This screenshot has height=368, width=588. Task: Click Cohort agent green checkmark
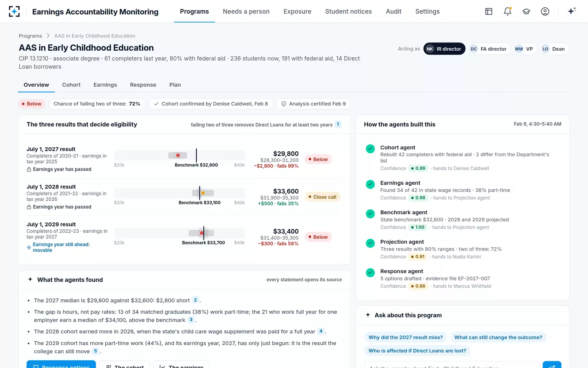(x=370, y=149)
